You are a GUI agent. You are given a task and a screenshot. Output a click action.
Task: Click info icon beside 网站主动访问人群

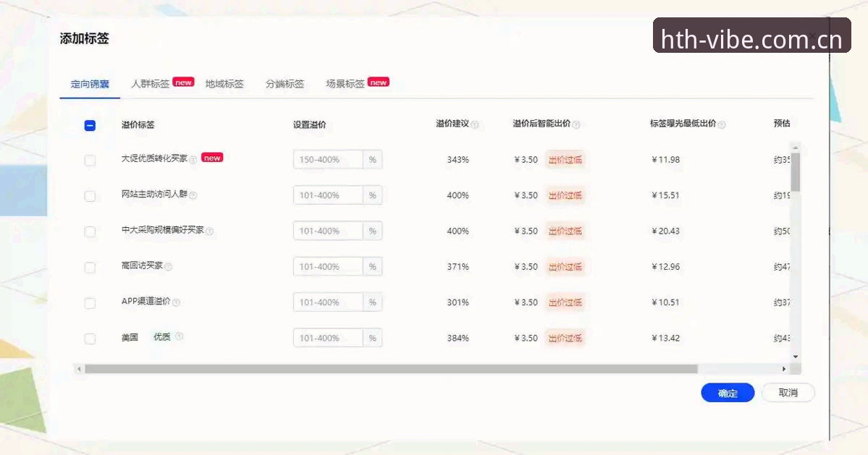point(193,195)
